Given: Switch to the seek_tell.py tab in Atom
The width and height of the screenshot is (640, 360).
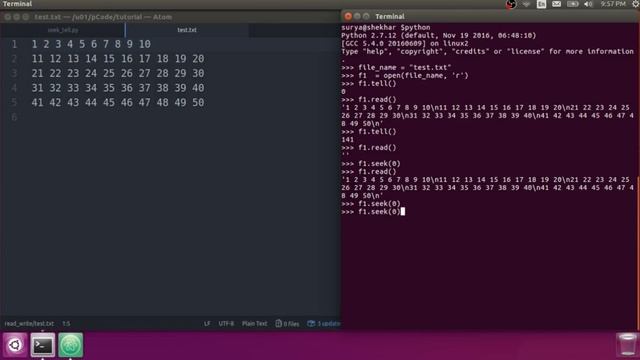Looking at the screenshot, I should (63, 30).
